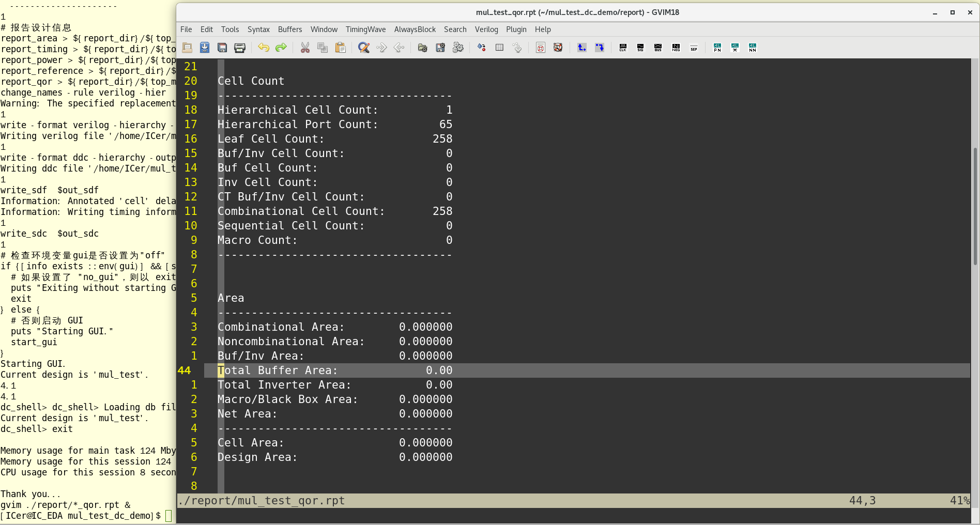Click the Paste clipboard icon
This screenshot has width=980, height=525.
(x=340, y=48)
